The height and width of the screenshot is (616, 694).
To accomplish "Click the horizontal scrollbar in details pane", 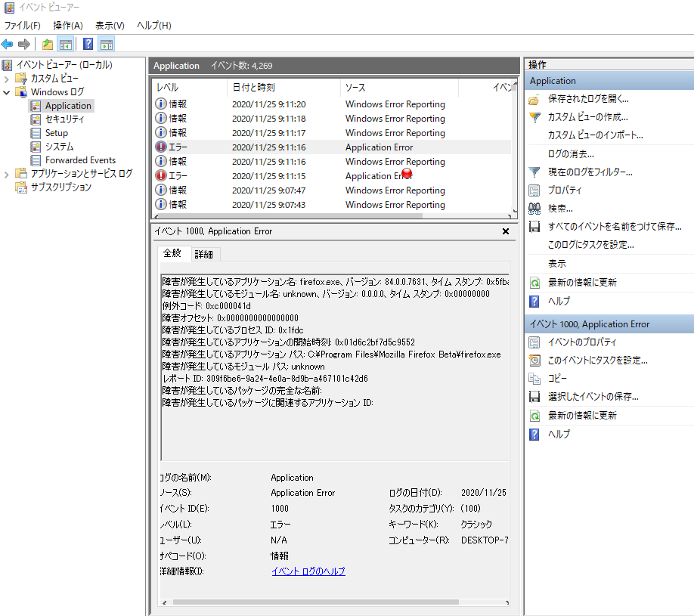I will click(x=318, y=602).
